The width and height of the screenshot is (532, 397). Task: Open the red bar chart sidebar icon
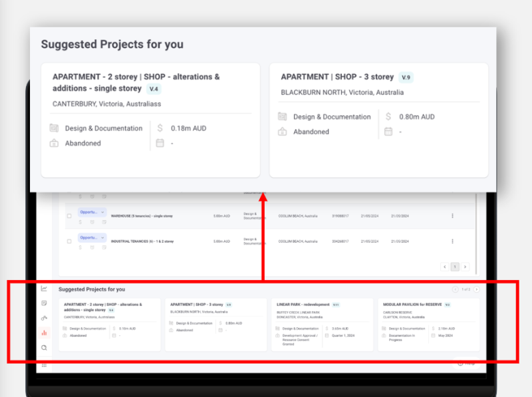point(44,332)
